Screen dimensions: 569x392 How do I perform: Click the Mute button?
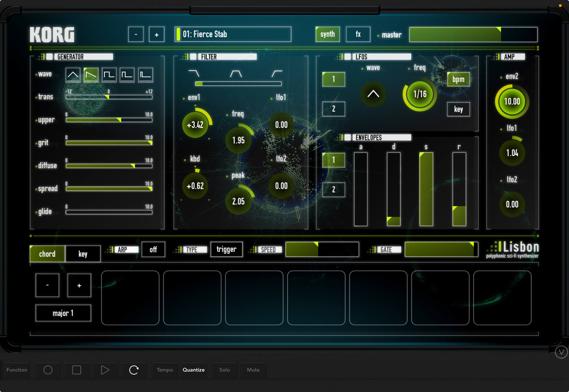pos(253,370)
